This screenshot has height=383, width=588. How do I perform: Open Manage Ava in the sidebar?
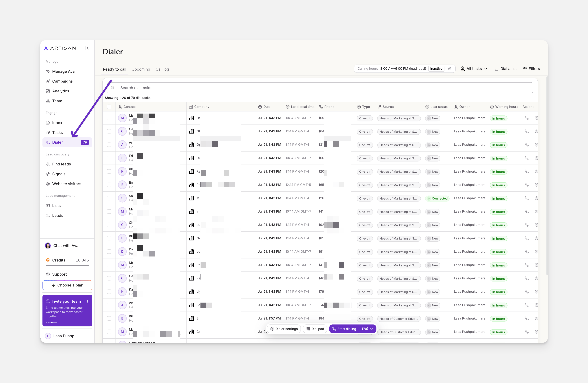[x=67, y=71]
